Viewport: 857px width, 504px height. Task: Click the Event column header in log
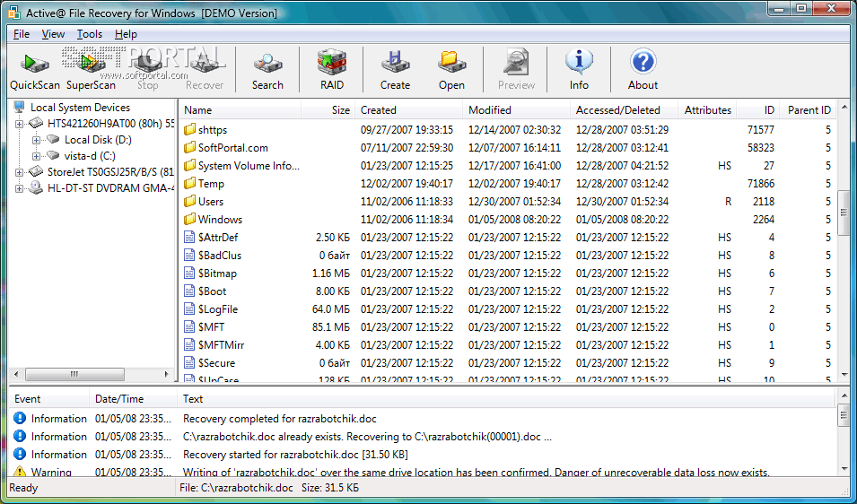coord(49,398)
